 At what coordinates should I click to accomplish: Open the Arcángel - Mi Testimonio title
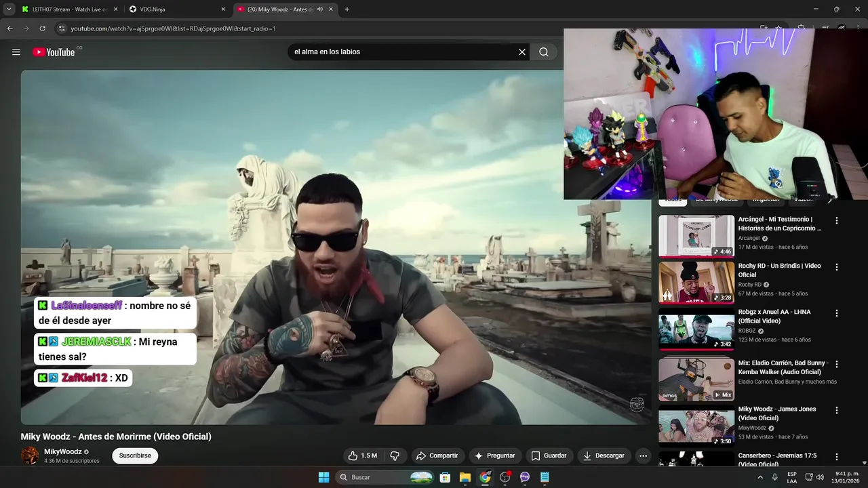pyautogui.click(x=780, y=224)
